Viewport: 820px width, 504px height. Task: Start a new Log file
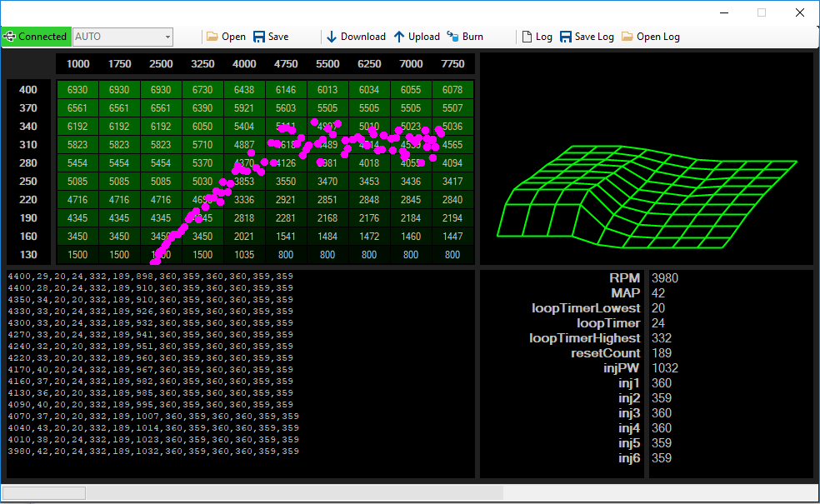[537, 37]
